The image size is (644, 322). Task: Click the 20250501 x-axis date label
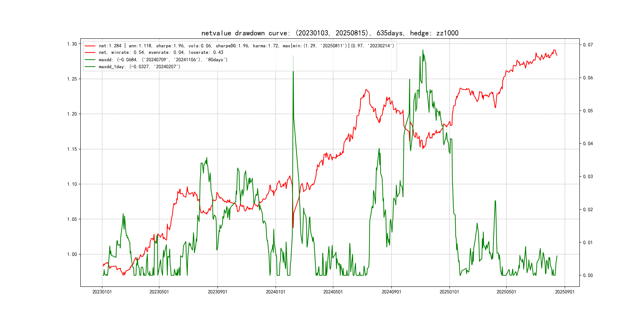click(x=506, y=292)
